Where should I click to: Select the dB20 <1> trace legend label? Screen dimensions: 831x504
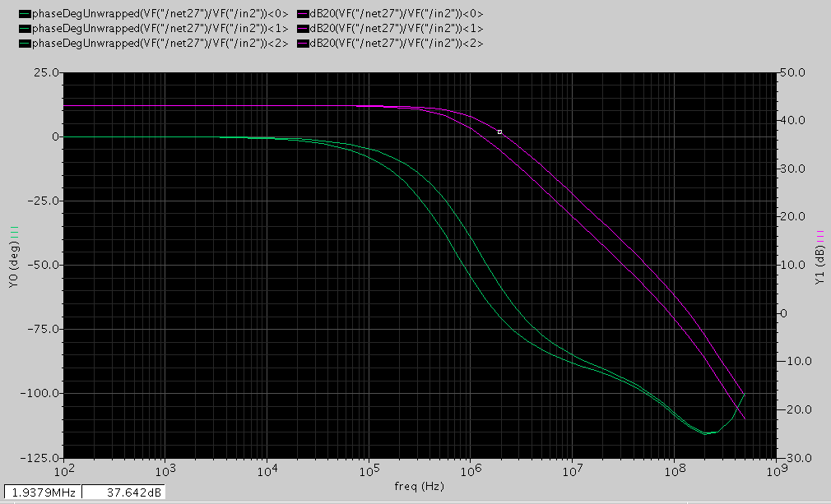point(397,29)
